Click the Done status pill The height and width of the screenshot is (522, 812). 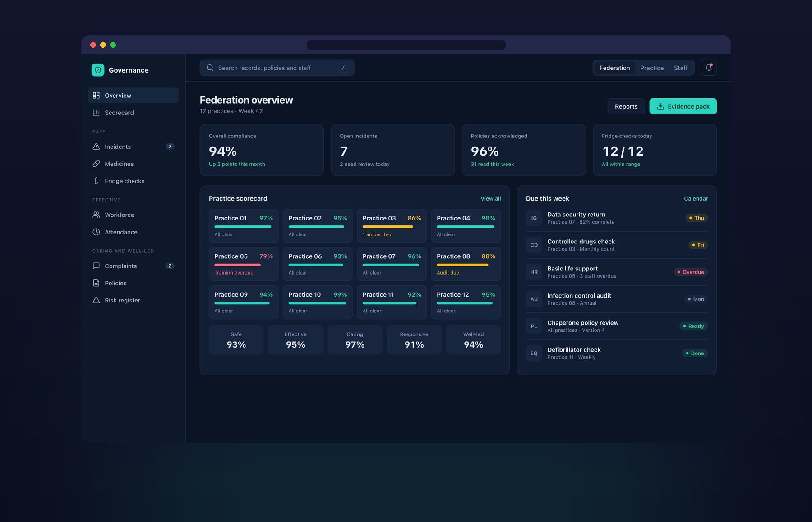(695, 353)
